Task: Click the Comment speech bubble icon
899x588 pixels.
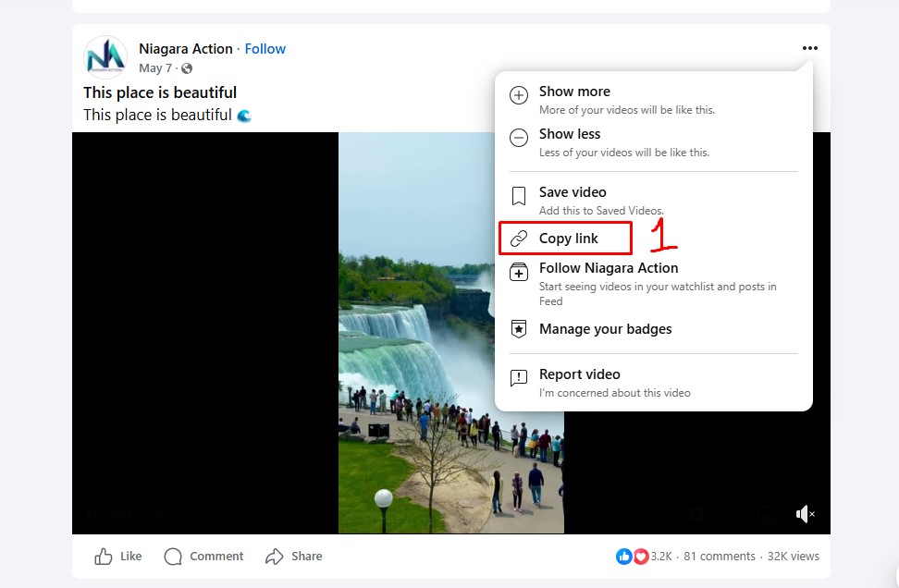Action: click(x=173, y=556)
